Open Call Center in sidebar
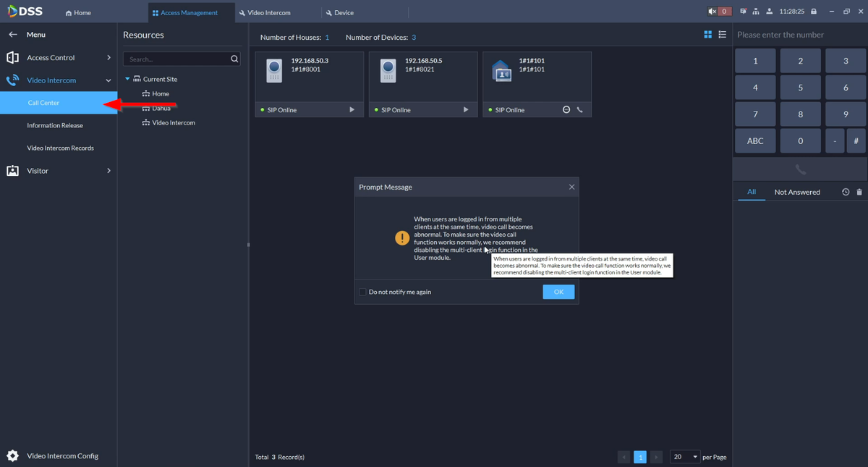Viewport: 868px width, 467px height. click(x=59, y=103)
